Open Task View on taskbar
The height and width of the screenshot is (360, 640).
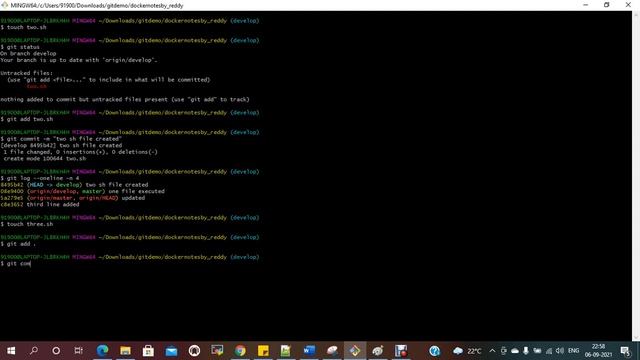(78, 351)
